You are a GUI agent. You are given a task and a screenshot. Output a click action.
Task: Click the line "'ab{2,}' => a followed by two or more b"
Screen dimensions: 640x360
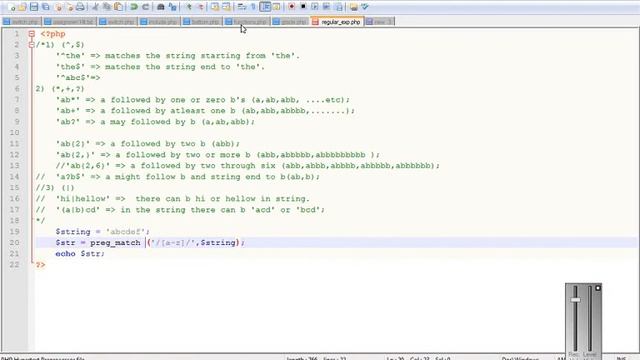218,155
